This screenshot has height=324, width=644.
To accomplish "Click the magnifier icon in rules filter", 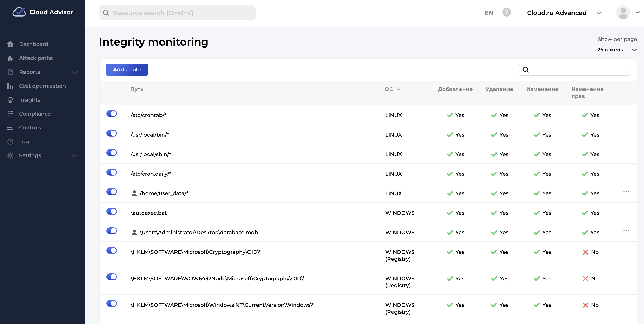I will click(x=526, y=70).
